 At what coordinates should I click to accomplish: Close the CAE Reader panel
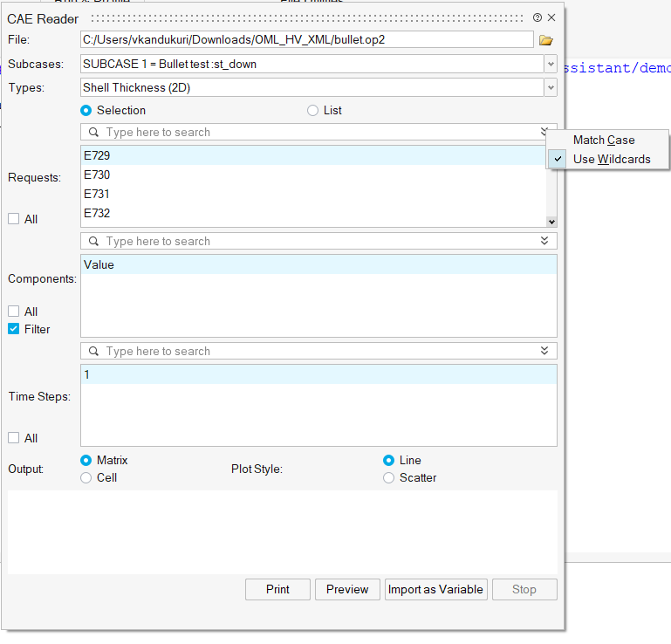(x=551, y=17)
